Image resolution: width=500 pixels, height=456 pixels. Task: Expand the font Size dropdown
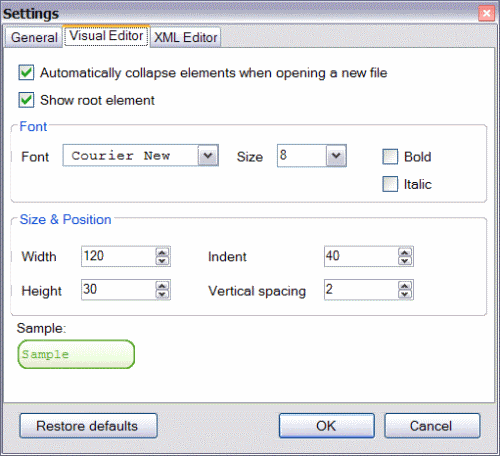click(336, 155)
